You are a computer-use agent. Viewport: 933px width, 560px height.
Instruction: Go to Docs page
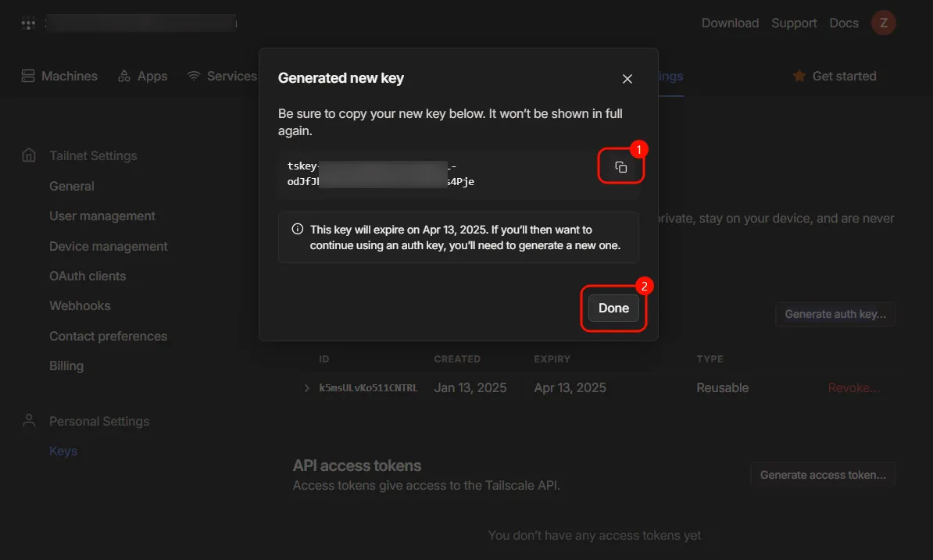tap(844, 23)
